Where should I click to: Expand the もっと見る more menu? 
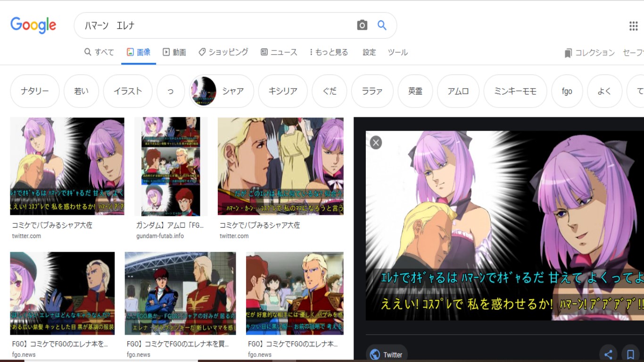[x=329, y=52]
